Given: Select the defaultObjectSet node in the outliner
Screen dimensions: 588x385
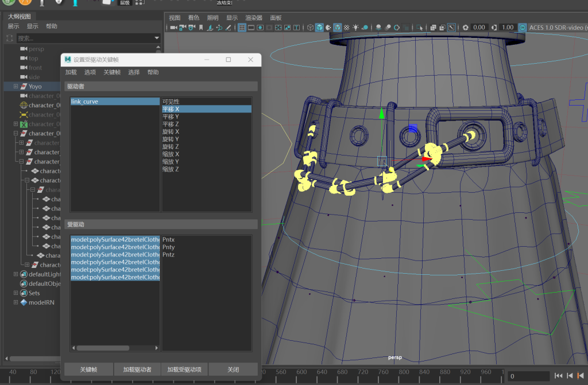Looking at the screenshot, I should click(44, 283).
